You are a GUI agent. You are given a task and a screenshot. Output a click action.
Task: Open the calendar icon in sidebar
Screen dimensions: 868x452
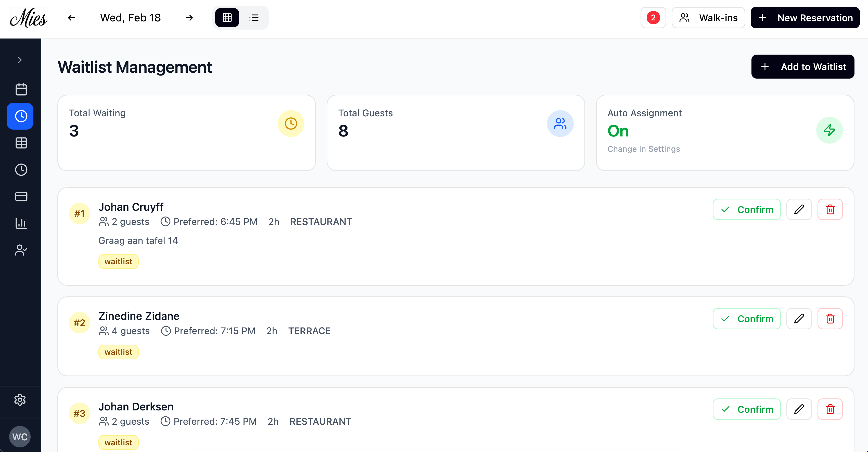click(21, 89)
